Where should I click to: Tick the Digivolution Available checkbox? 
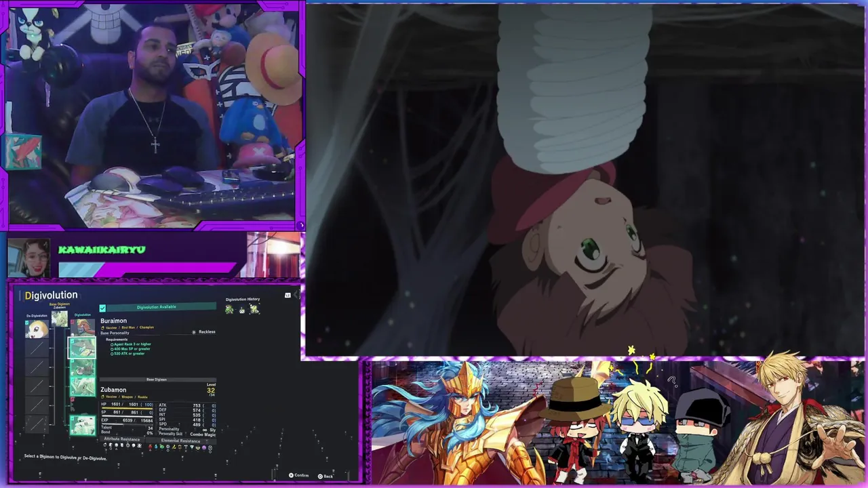(102, 308)
